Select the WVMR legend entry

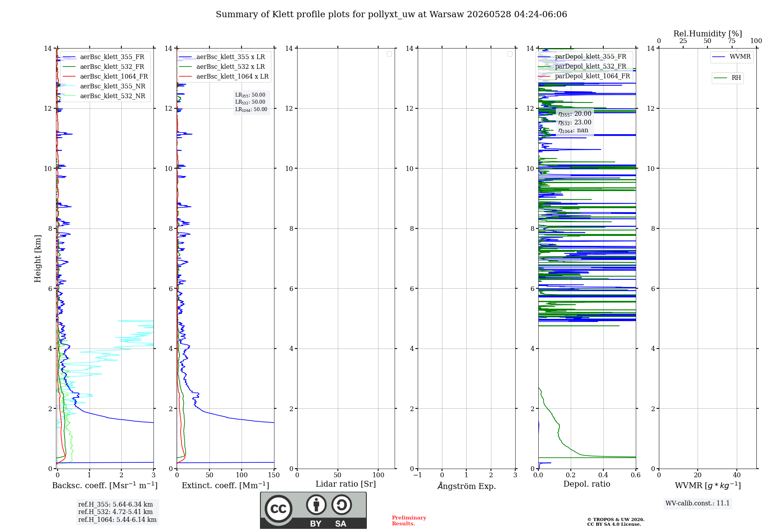(x=732, y=57)
